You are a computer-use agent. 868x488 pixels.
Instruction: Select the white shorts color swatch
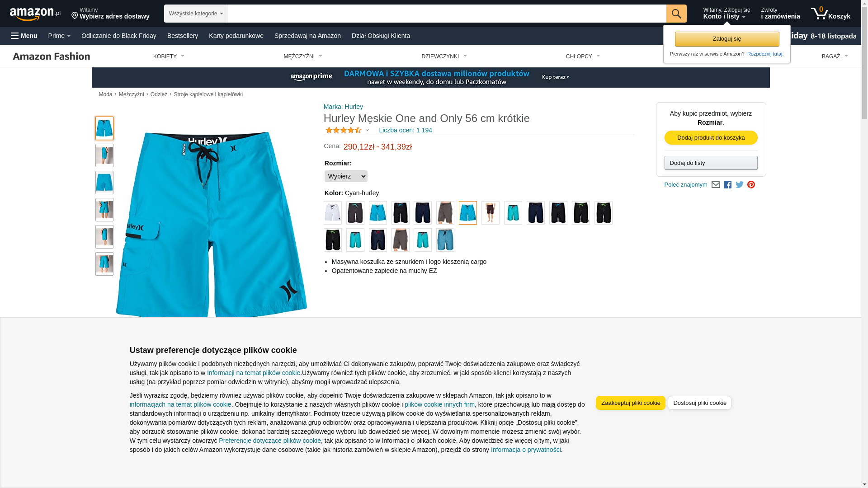pos(333,213)
